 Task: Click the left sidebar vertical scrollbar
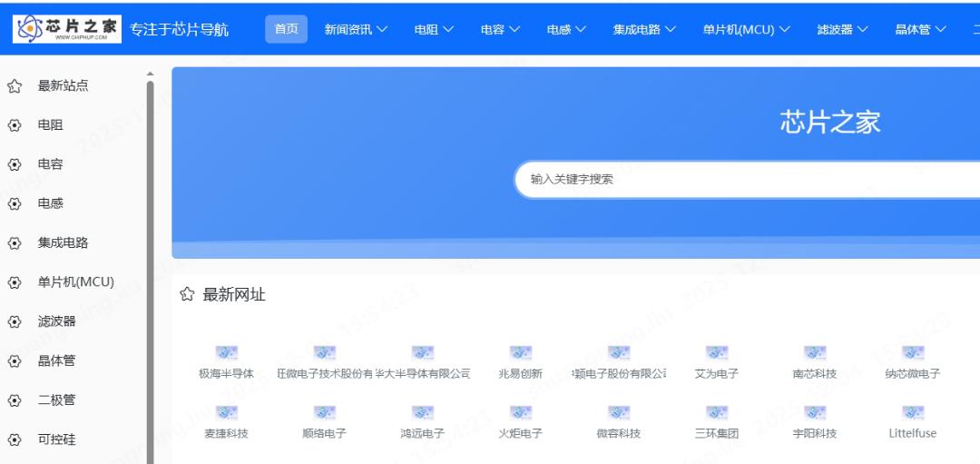[150, 272]
